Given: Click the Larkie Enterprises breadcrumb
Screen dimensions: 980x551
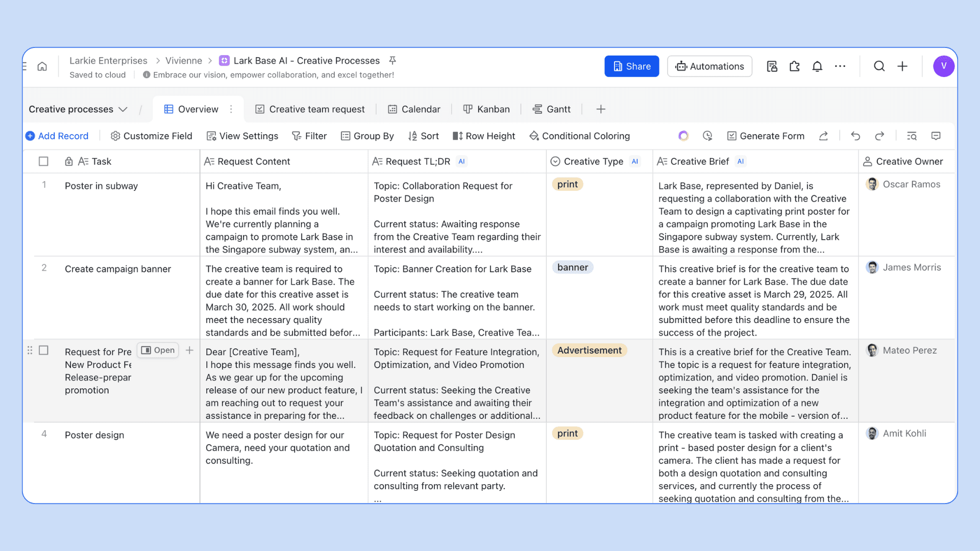Looking at the screenshot, I should pyautogui.click(x=108, y=61).
